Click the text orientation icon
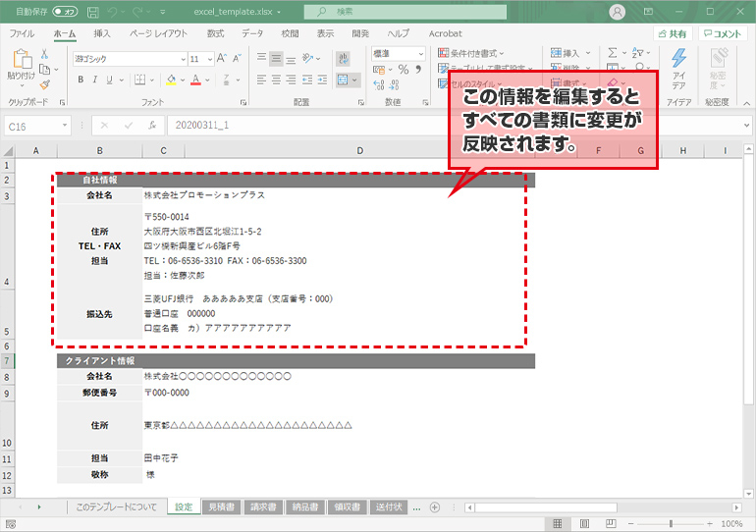Screen dimensions: 756x532 (307, 58)
